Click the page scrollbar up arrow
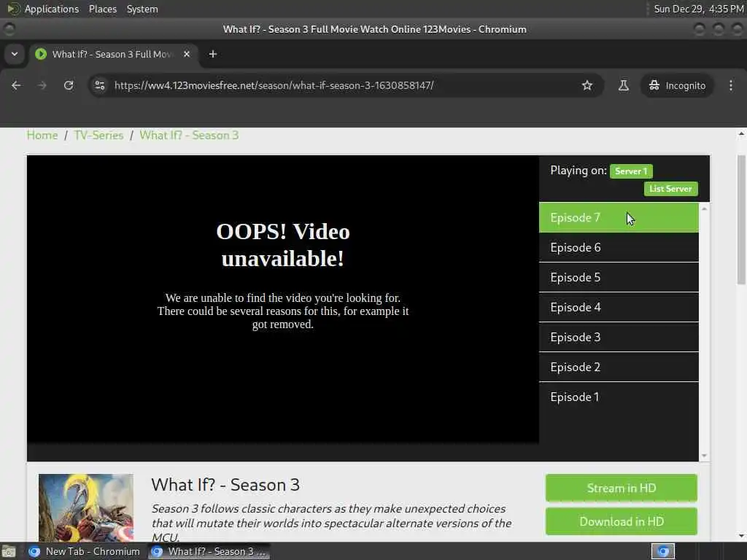747x560 pixels. coord(741,134)
